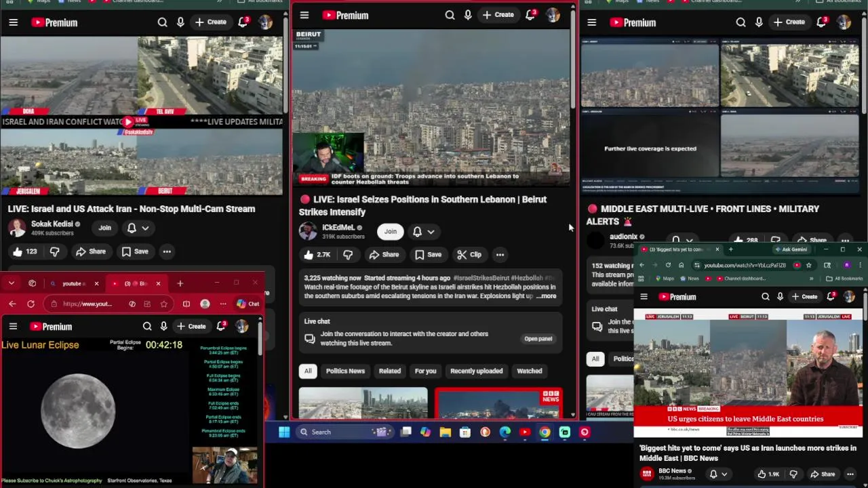Like BBC News video showing 1.9K likes
The image size is (868, 488).
point(768,474)
